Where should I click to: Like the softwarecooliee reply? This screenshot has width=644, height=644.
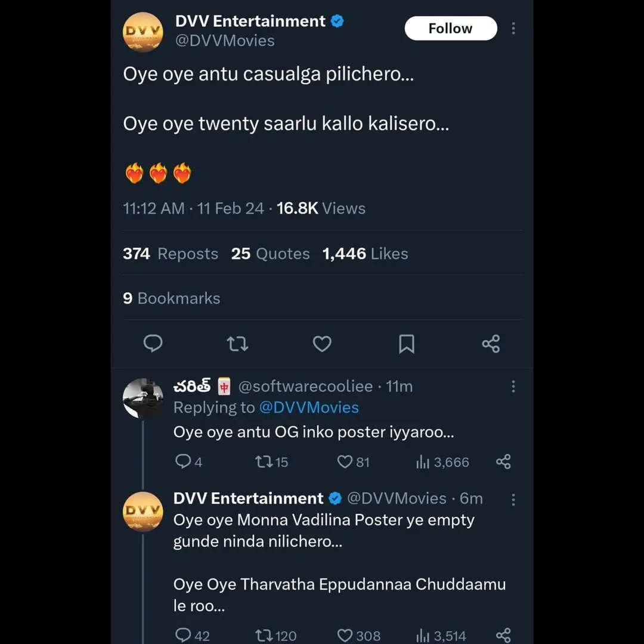pyautogui.click(x=346, y=462)
